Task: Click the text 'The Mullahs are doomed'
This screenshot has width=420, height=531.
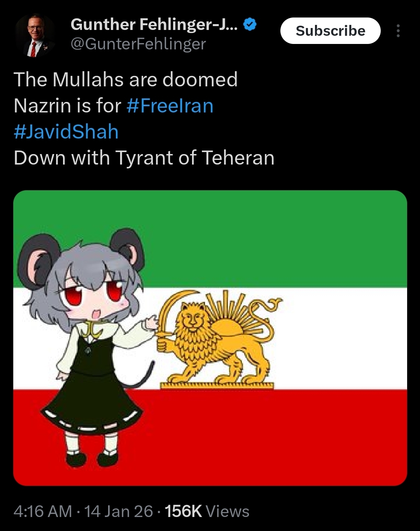Action: [126, 79]
